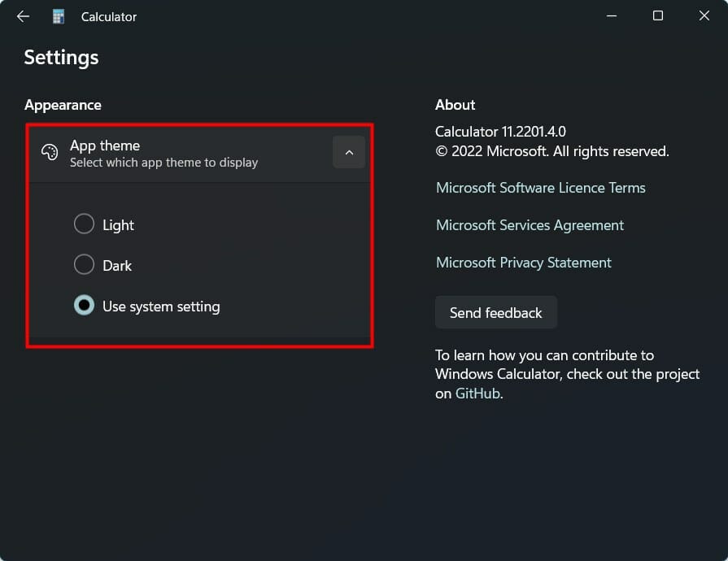Open the Microsoft Services Agreement

[x=530, y=225]
